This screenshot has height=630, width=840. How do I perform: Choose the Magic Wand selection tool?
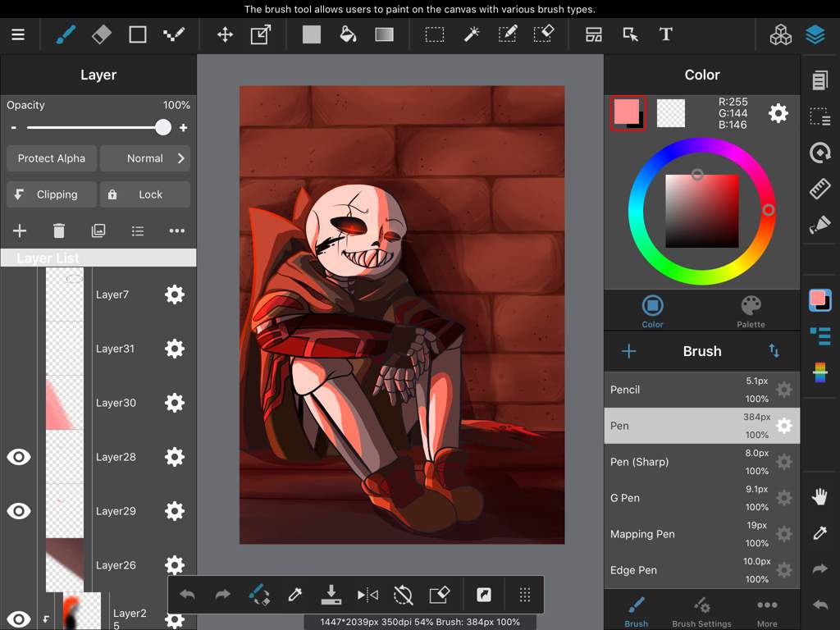coord(472,34)
